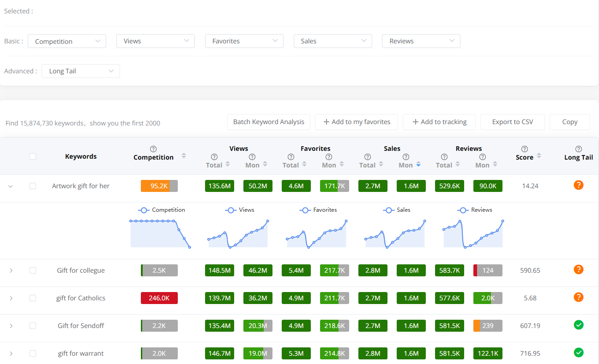
Task: Open help icon above Views Mon
Action: pos(252,157)
